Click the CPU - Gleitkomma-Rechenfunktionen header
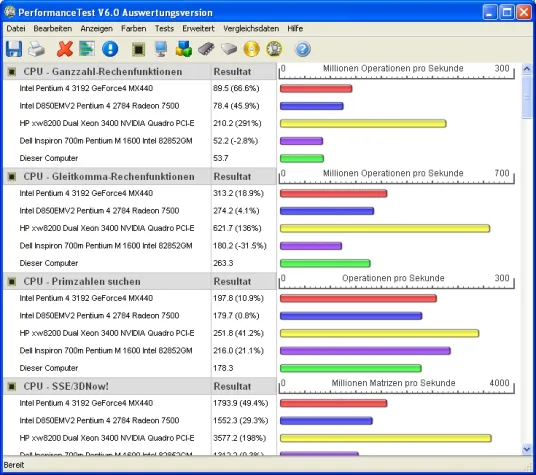Viewport: 536px width, 475px height. 109,177
